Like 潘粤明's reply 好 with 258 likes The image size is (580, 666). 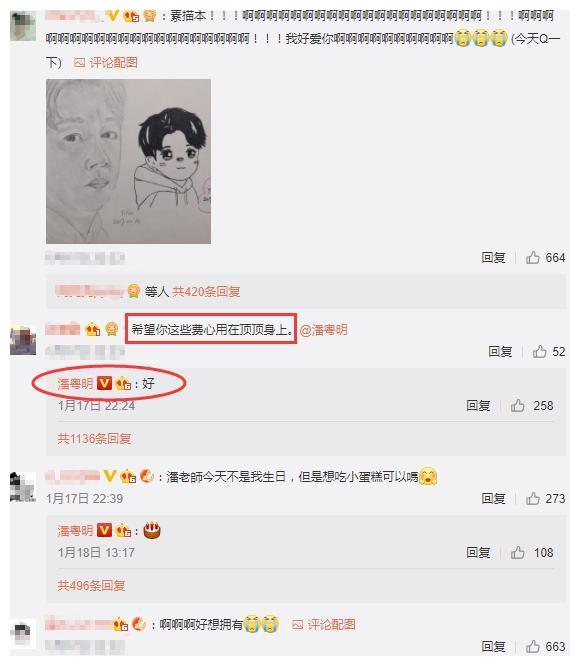point(517,406)
